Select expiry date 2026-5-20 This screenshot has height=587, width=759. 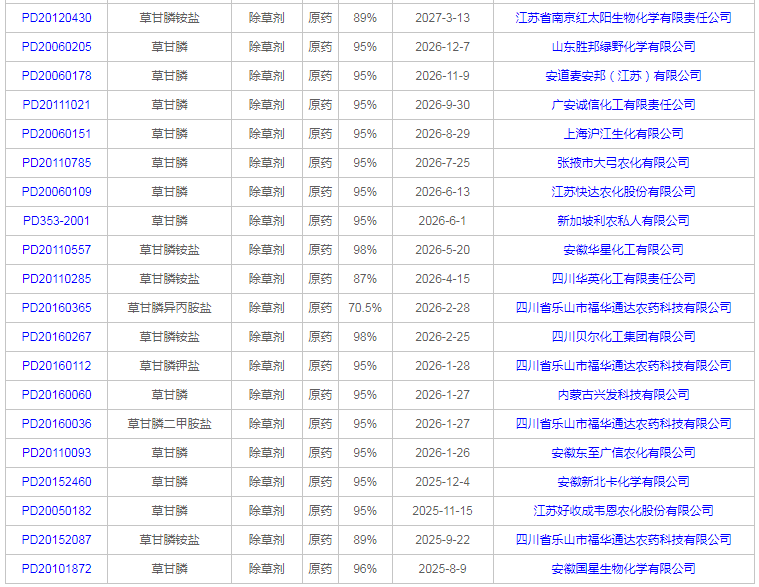click(x=442, y=250)
